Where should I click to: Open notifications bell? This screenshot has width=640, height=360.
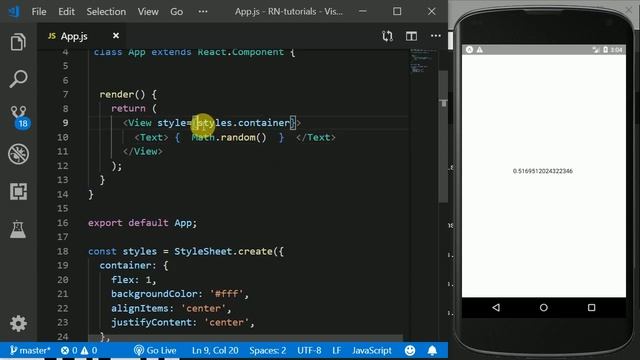(432, 350)
